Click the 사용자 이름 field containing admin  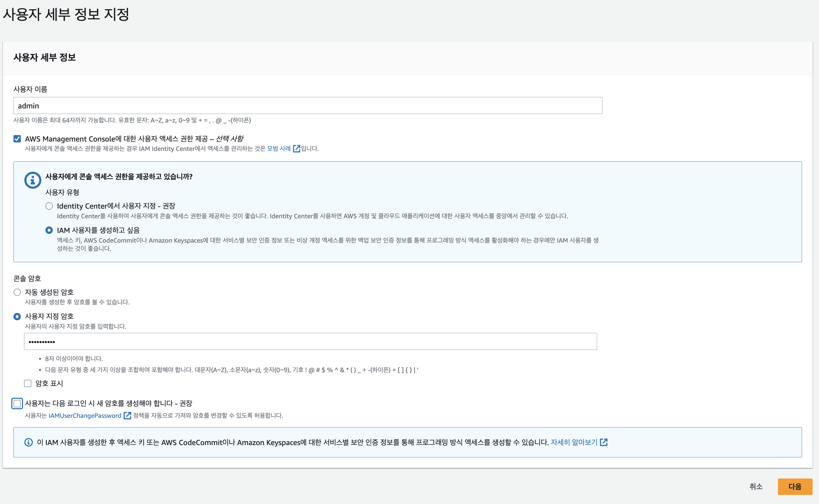(307, 106)
